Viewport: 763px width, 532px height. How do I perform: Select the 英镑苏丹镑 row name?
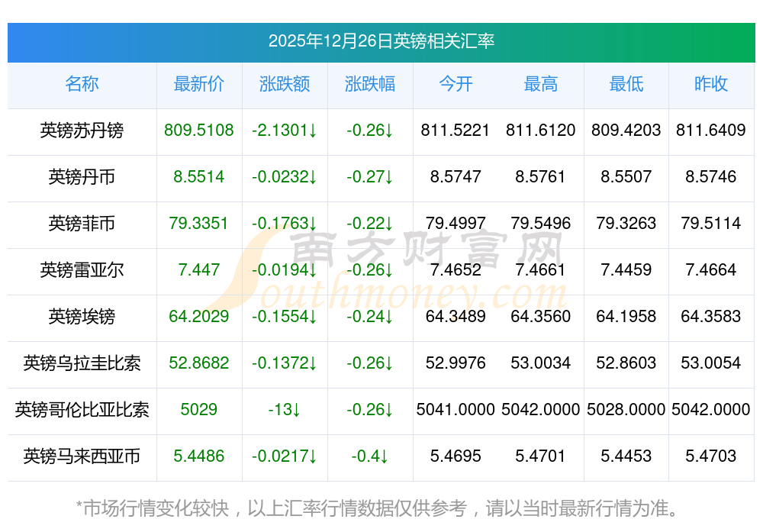click(x=82, y=131)
